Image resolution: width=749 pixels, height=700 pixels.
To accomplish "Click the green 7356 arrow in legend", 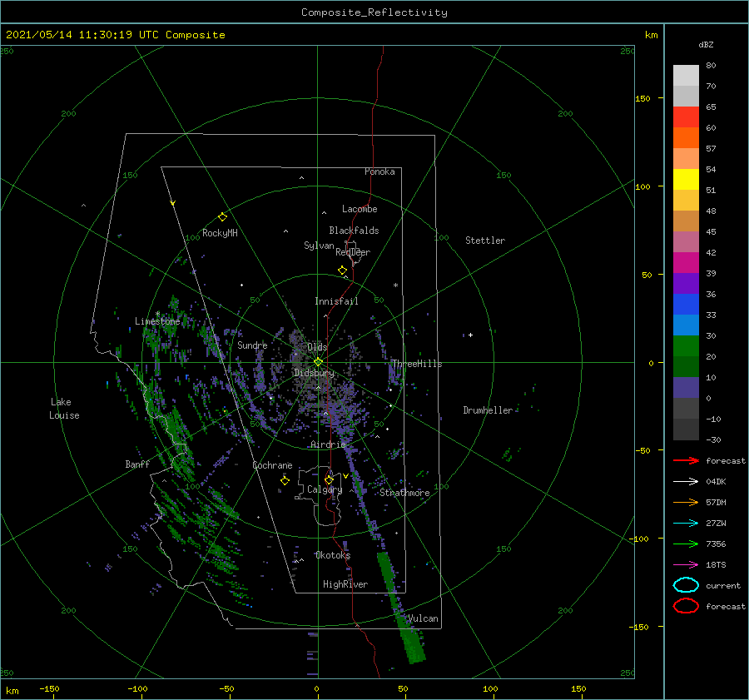I will coord(686,544).
